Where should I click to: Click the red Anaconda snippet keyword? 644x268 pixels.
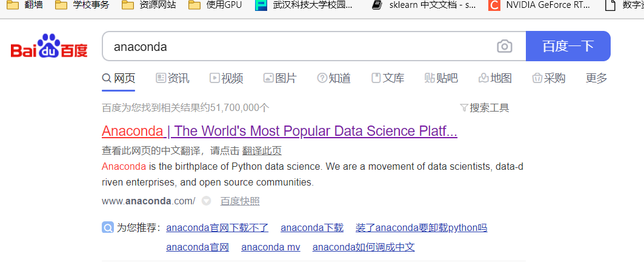(x=124, y=167)
